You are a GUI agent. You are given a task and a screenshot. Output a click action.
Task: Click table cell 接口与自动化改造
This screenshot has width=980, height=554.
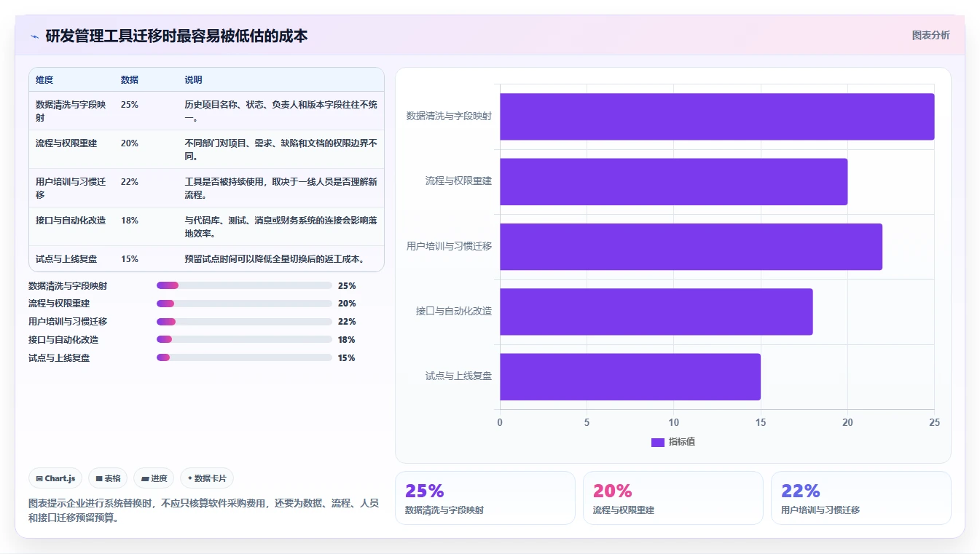point(71,221)
